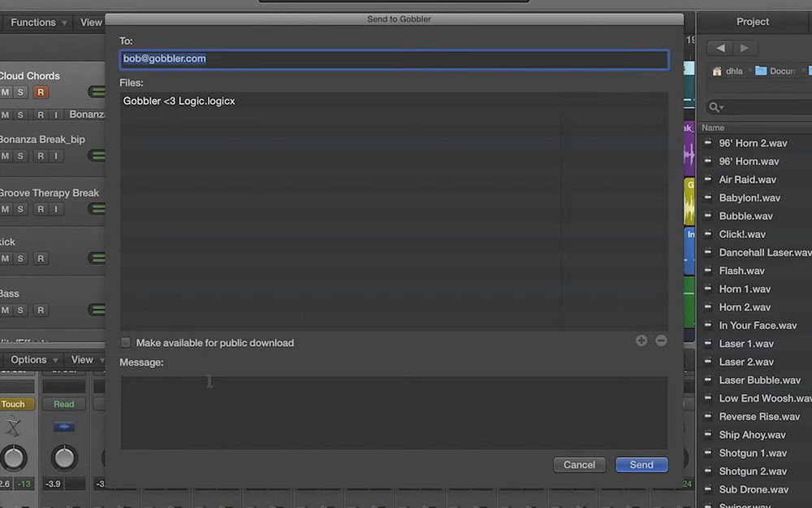Image resolution: width=812 pixels, height=508 pixels.
Task: Click the audio icon beside Laser 2.wav
Action: click(708, 361)
